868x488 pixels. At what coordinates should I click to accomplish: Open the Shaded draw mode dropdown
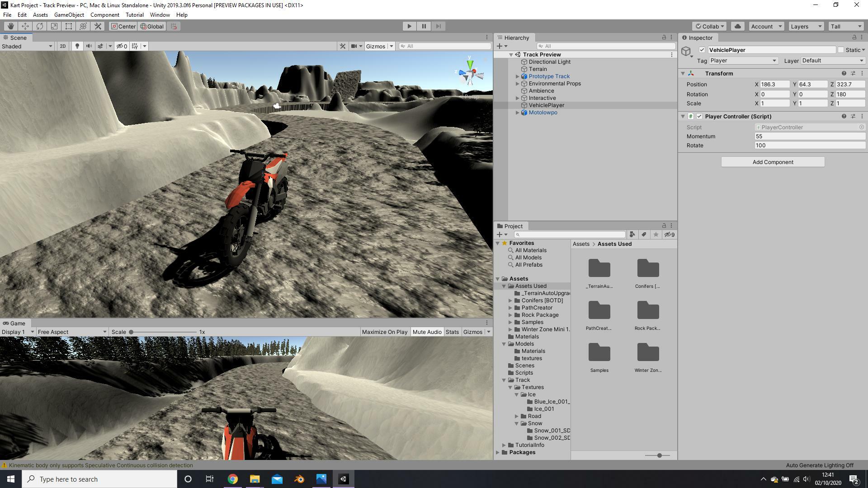[x=27, y=46]
